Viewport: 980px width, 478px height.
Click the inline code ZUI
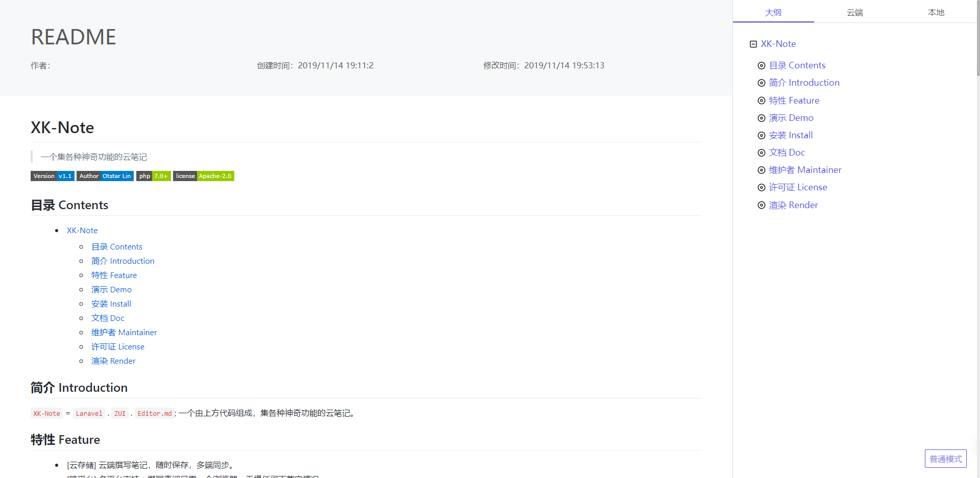tap(120, 413)
